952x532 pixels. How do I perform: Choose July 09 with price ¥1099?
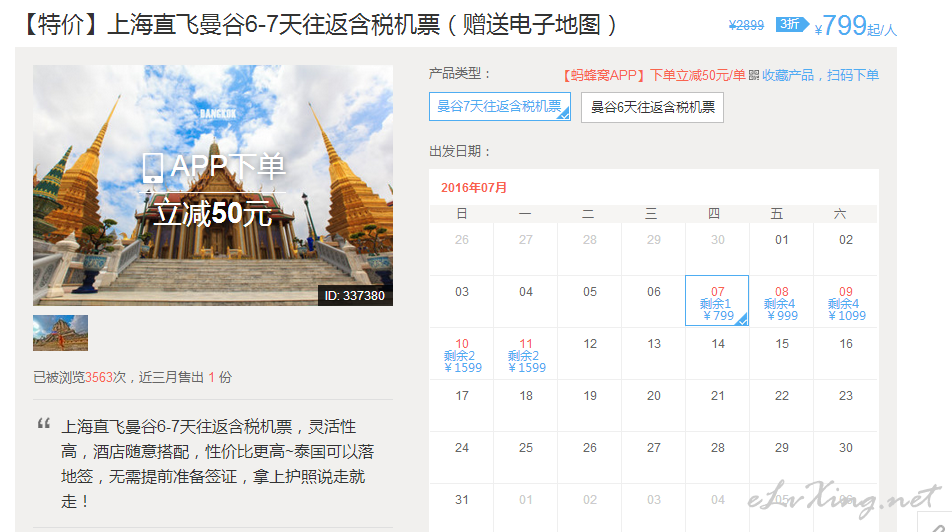tap(845, 301)
